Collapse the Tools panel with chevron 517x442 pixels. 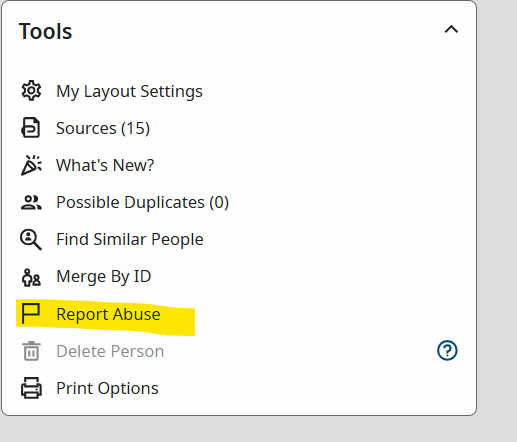451,30
